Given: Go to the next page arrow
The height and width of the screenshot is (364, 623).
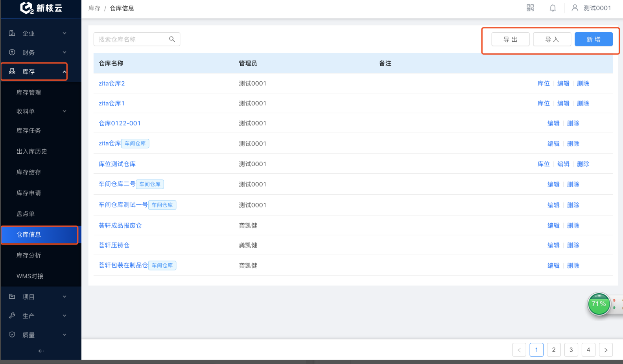Looking at the screenshot, I should click(x=606, y=350).
